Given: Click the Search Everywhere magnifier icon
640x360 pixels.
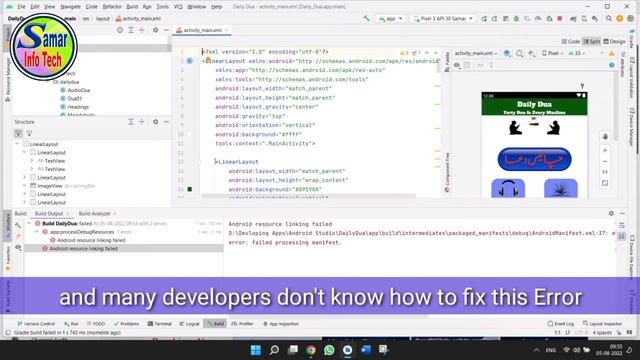Looking at the screenshot, I should [609, 18].
